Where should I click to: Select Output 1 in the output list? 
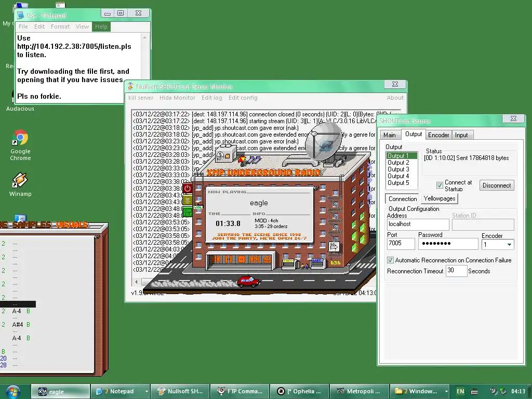tap(402, 156)
